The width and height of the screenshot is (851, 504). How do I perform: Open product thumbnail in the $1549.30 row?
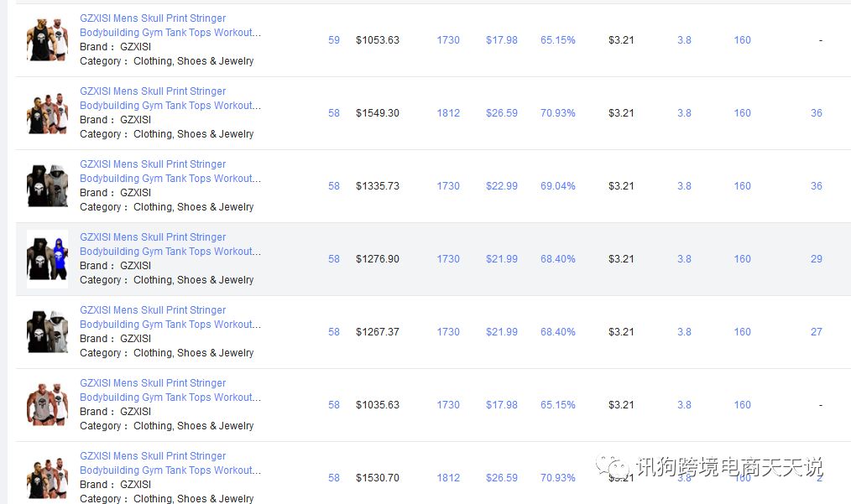pyautogui.click(x=47, y=112)
